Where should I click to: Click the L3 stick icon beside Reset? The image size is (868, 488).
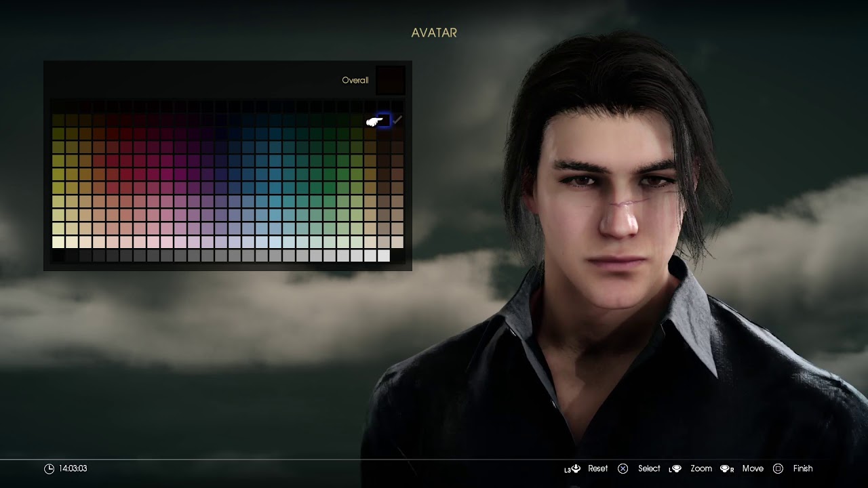point(573,468)
